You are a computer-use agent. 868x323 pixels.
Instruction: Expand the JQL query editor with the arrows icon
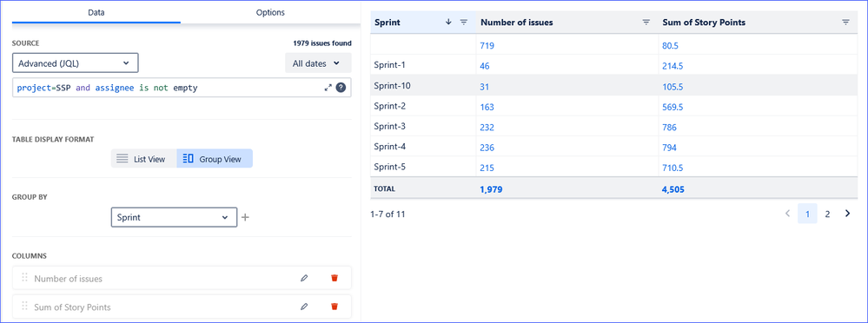[x=328, y=88]
